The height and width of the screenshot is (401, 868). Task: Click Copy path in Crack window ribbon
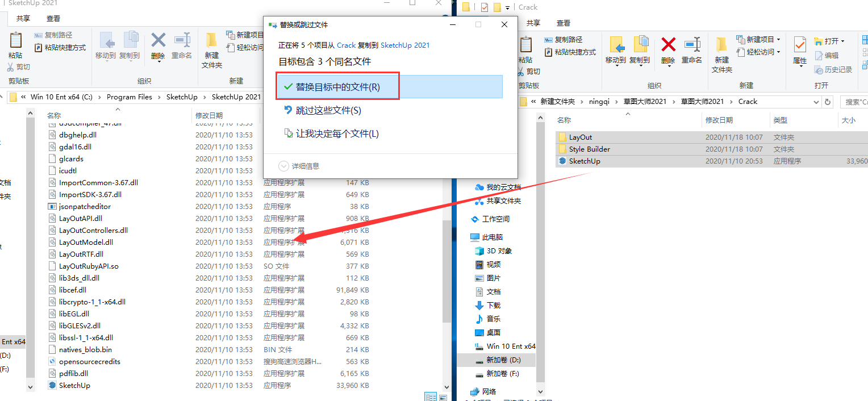tap(564, 39)
